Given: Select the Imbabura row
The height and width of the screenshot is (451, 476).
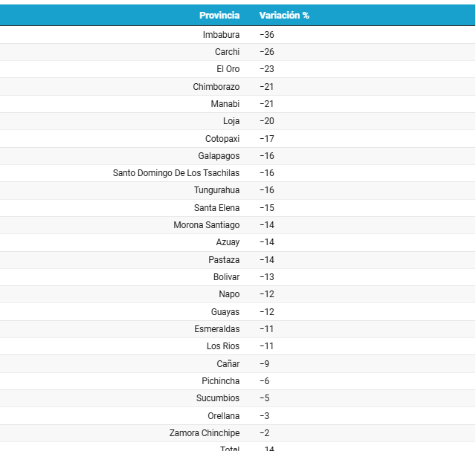Looking at the screenshot, I should tap(221, 35).
